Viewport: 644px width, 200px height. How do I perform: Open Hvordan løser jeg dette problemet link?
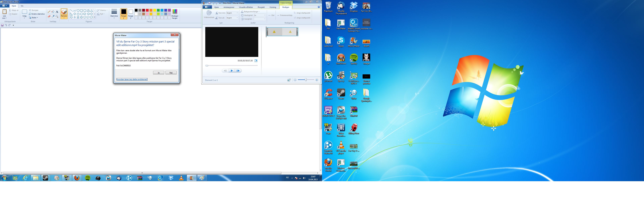point(132,79)
